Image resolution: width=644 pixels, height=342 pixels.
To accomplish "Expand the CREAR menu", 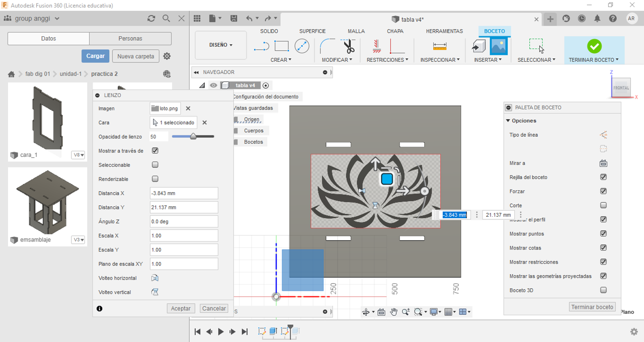I will pyautogui.click(x=281, y=60).
